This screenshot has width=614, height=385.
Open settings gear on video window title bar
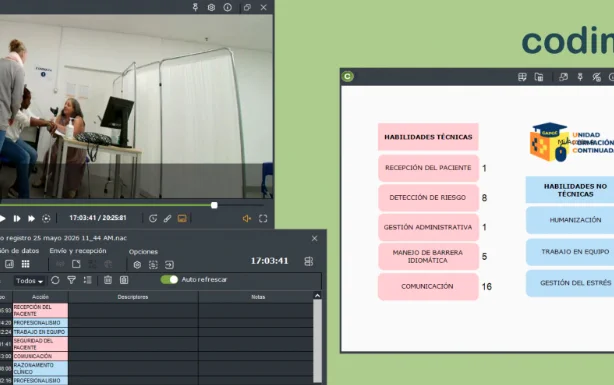coord(211,7)
